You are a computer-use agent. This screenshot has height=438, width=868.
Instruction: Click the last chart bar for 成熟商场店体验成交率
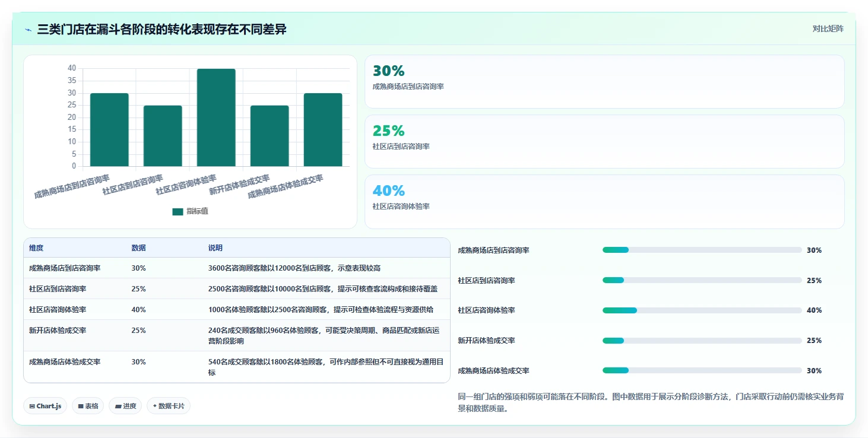coord(323,130)
